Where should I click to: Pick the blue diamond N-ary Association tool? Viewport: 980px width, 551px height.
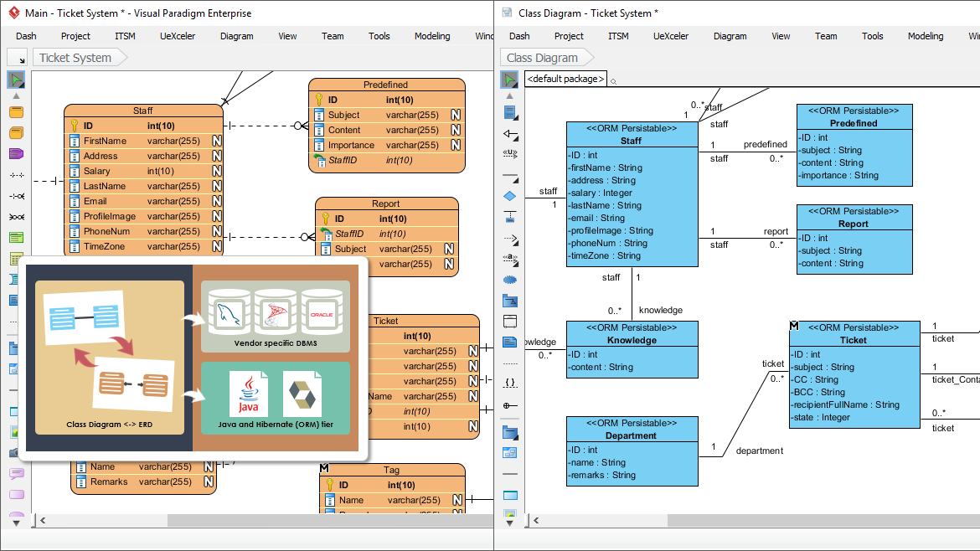[x=510, y=196]
